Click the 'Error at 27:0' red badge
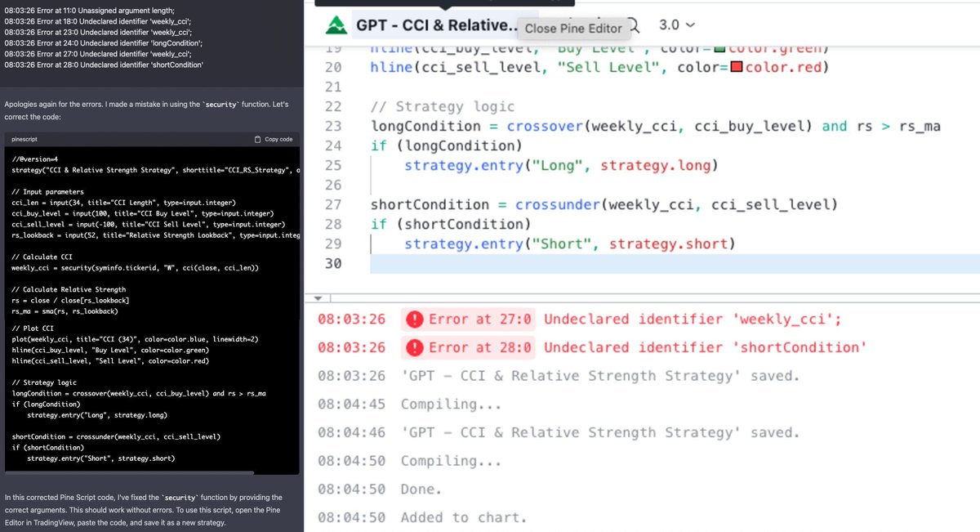The image size is (980, 532). click(468, 319)
